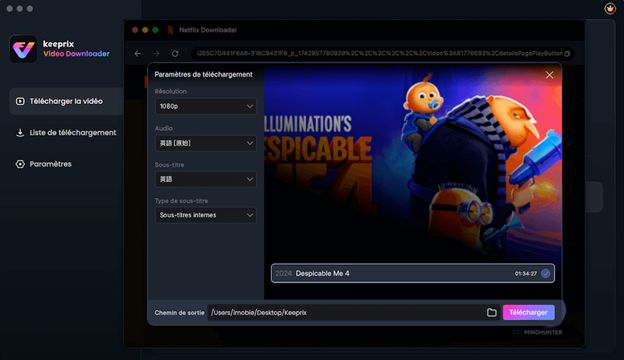Screen dimensions: 624x360
Task: Toggle the Despicable Me 4 selection checkmark
Action: point(546,274)
